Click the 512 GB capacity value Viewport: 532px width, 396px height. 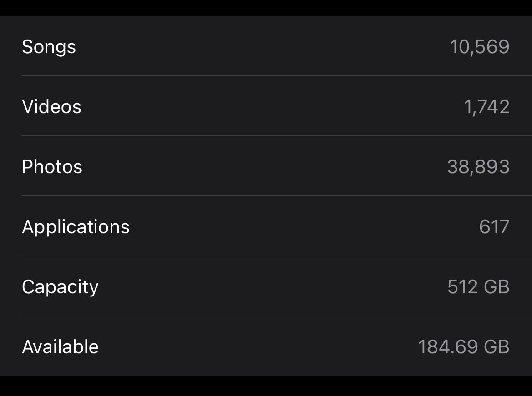point(478,287)
